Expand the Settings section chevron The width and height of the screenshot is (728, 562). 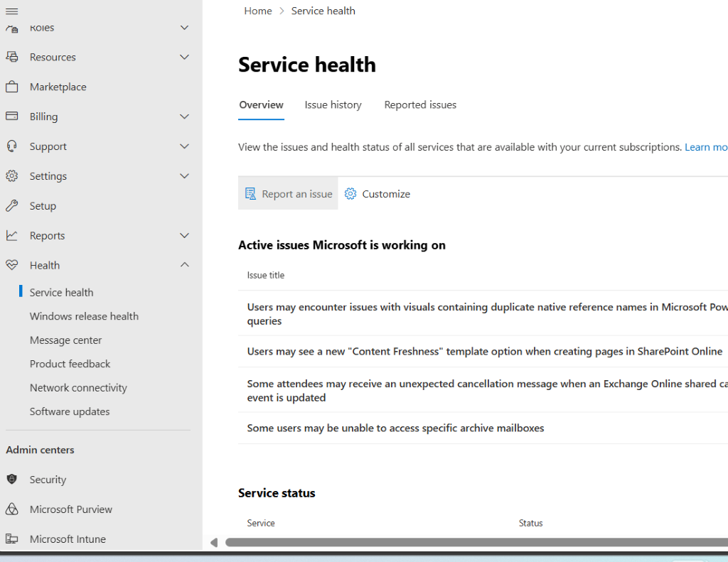pyautogui.click(x=184, y=176)
